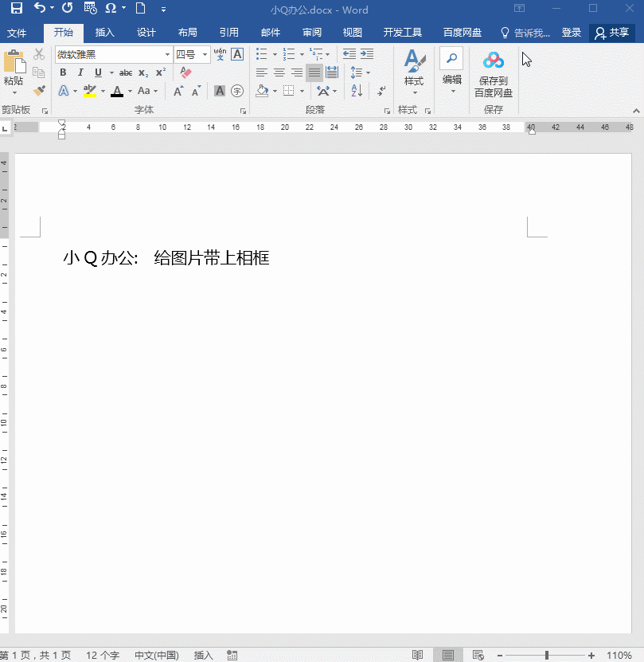Toggle strikethrough formatting
This screenshot has height=662, width=644.
click(x=125, y=72)
